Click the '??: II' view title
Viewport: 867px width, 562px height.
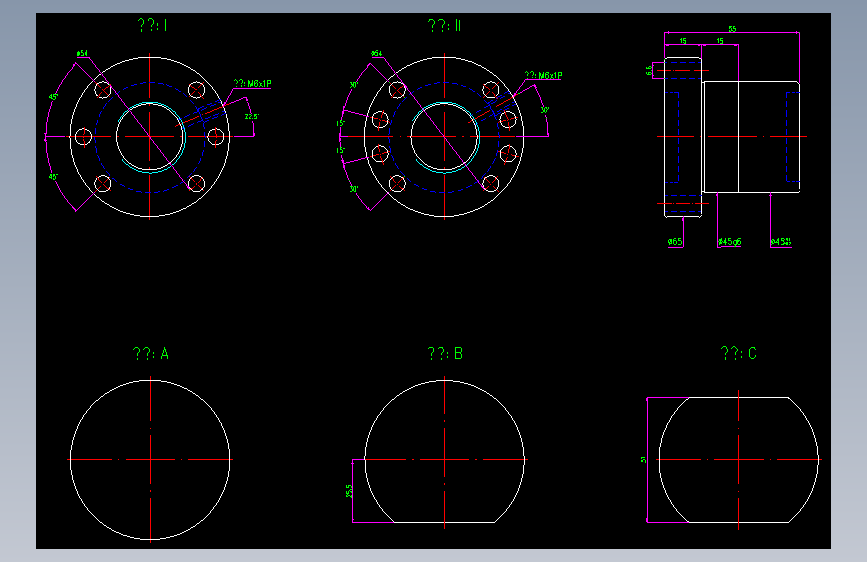[x=444, y=25]
